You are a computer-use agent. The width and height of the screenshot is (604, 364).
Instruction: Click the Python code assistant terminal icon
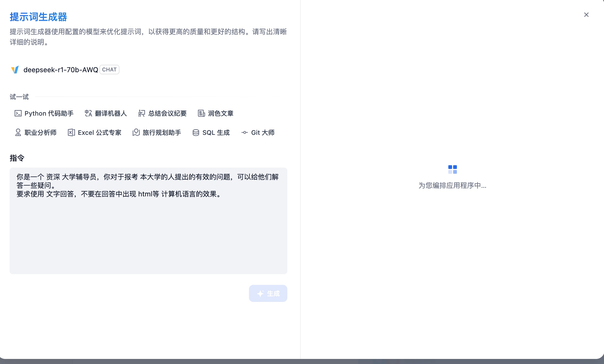[x=18, y=114]
